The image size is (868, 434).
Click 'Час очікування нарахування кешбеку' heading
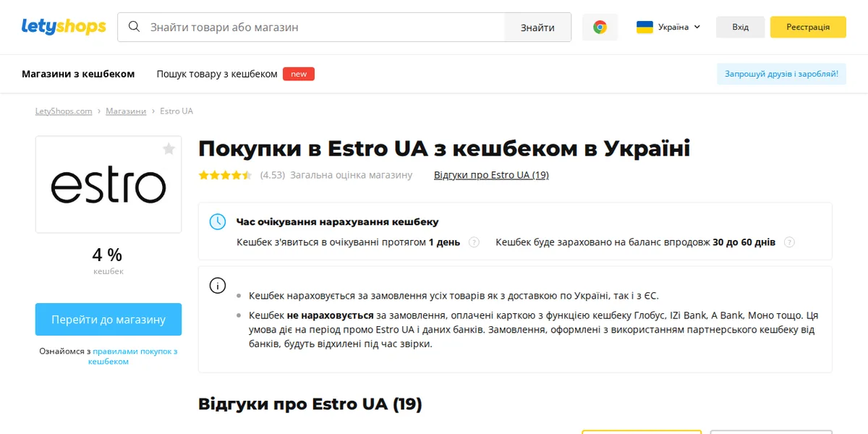tap(338, 222)
